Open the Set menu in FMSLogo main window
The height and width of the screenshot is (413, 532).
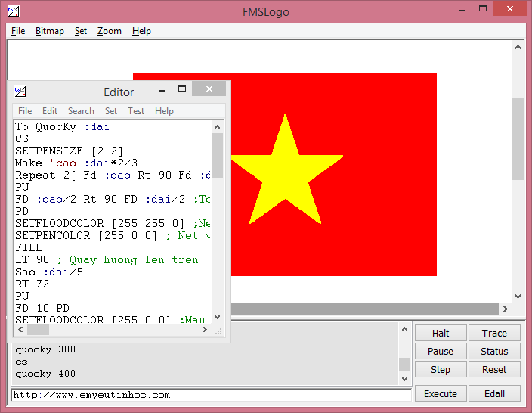[80, 31]
